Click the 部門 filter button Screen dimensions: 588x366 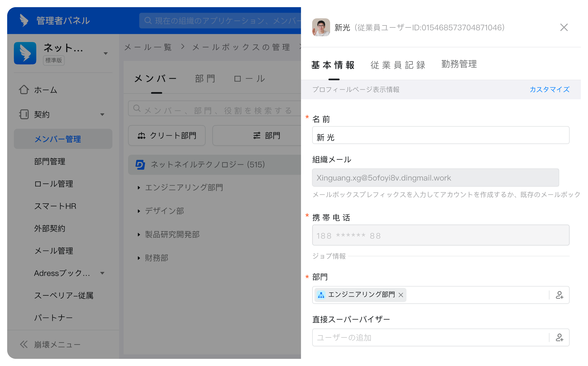click(x=257, y=136)
